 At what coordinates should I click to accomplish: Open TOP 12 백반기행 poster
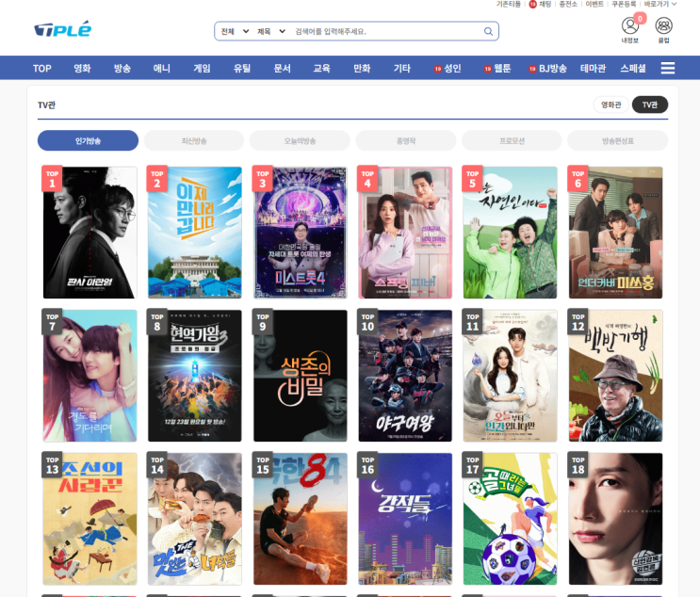point(615,376)
